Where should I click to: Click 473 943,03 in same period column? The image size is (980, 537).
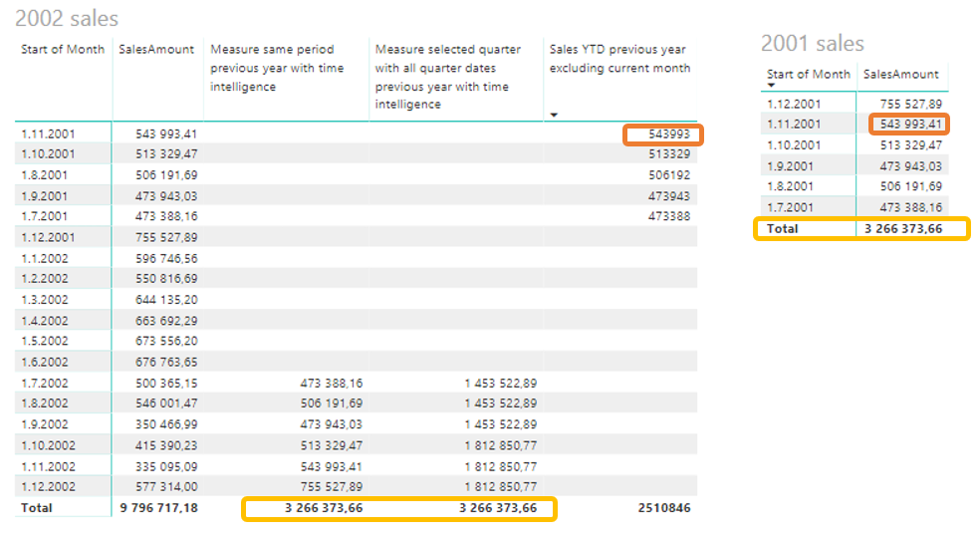click(x=332, y=424)
